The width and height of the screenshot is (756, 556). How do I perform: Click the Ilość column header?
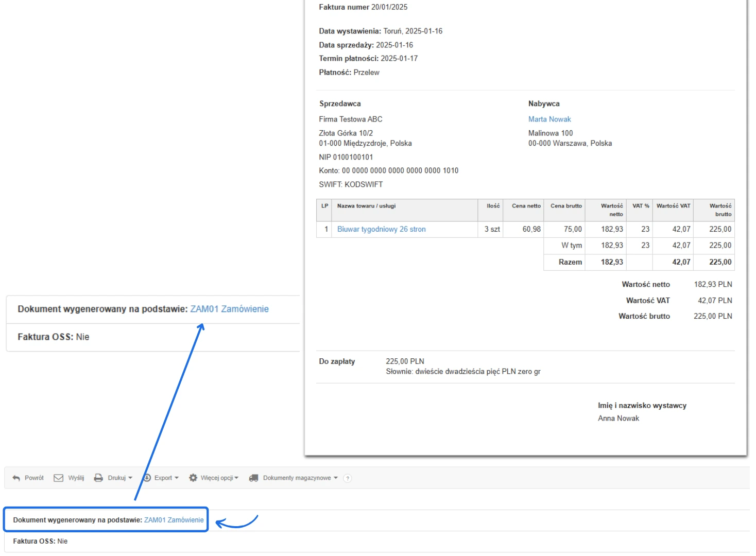coord(490,210)
